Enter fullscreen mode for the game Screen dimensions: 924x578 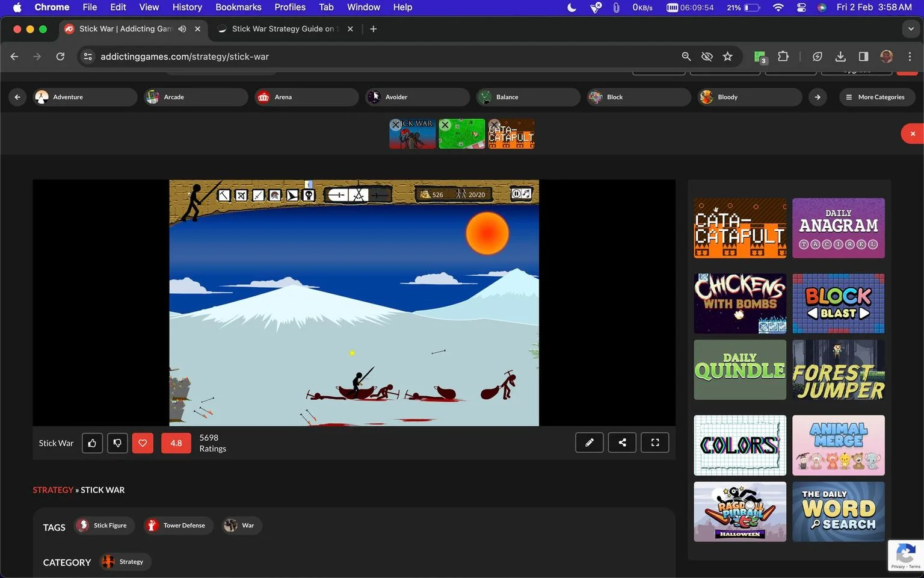tap(655, 443)
